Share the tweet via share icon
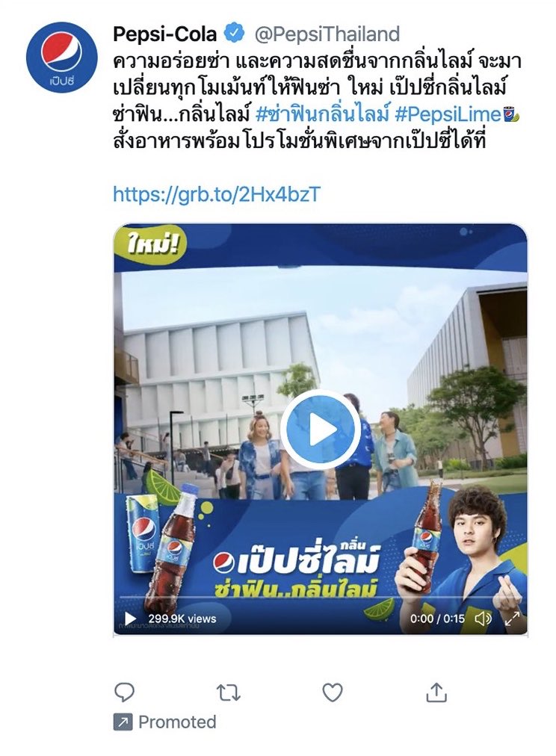Screen dimensions: 556x756 pyautogui.click(x=436, y=692)
